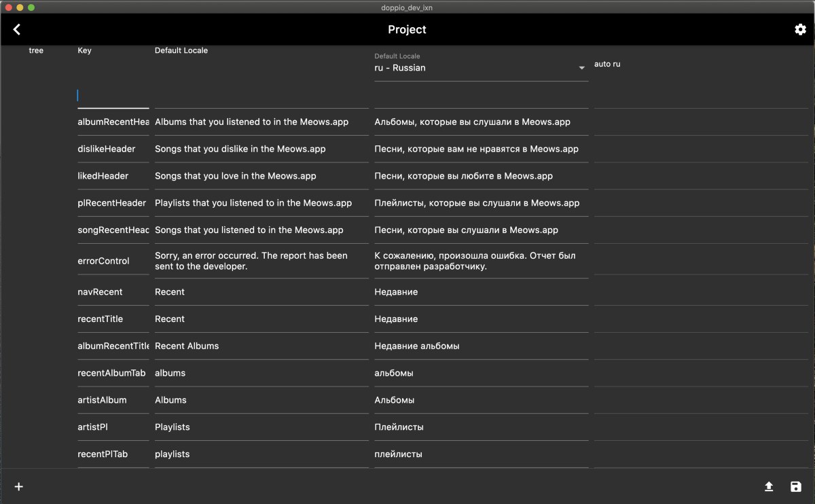Image resolution: width=815 pixels, height=504 pixels.
Task: Edit "Albums that you listened to" default text
Action: pyautogui.click(x=261, y=122)
